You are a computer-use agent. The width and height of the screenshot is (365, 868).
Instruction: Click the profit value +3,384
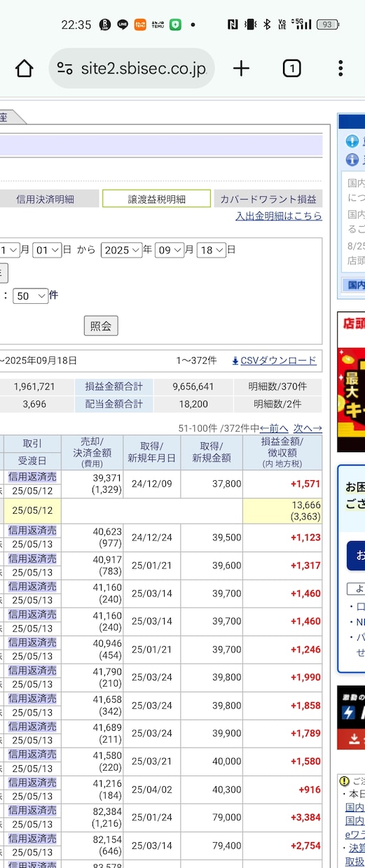coord(305,818)
